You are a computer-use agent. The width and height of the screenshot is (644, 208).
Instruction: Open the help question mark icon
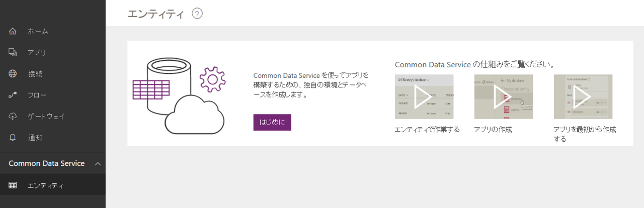coord(197,14)
